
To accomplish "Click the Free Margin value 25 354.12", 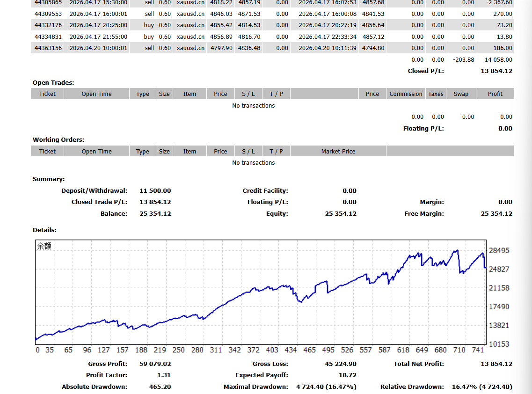I will point(496,213).
